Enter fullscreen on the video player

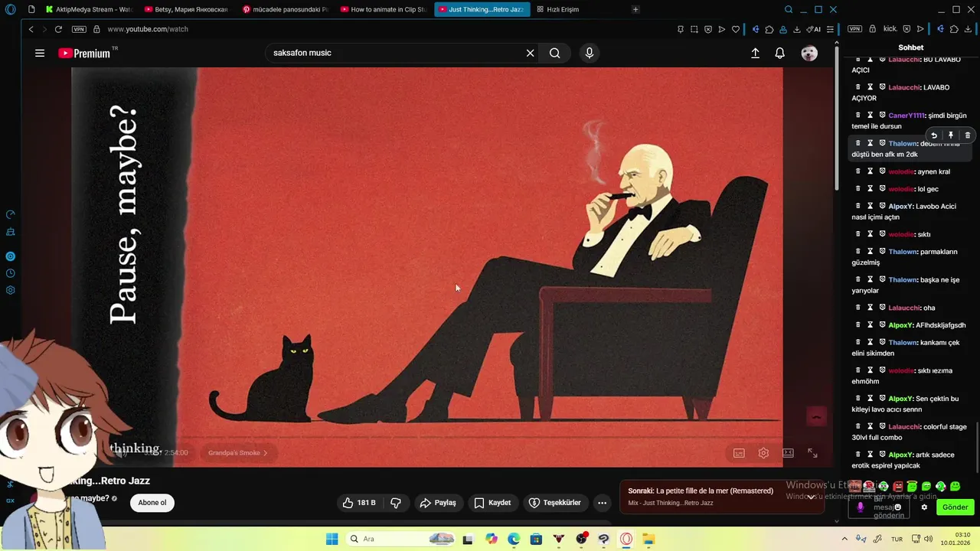[x=812, y=453]
